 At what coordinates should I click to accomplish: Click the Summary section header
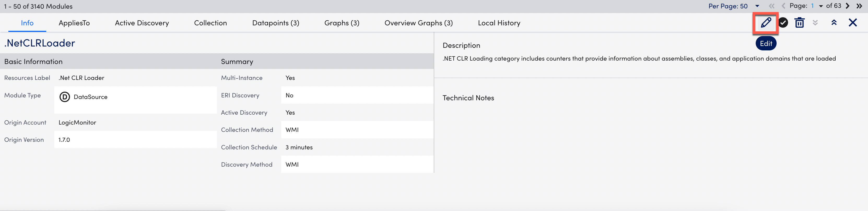237,62
